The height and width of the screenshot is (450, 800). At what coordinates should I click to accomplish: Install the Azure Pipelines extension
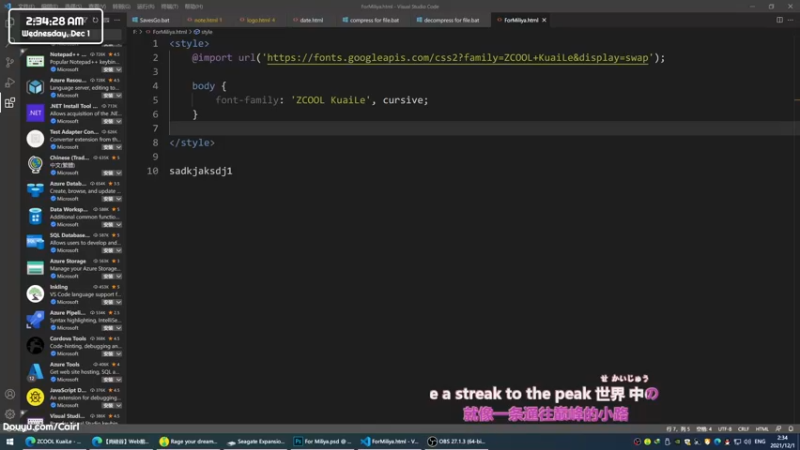click(108, 328)
